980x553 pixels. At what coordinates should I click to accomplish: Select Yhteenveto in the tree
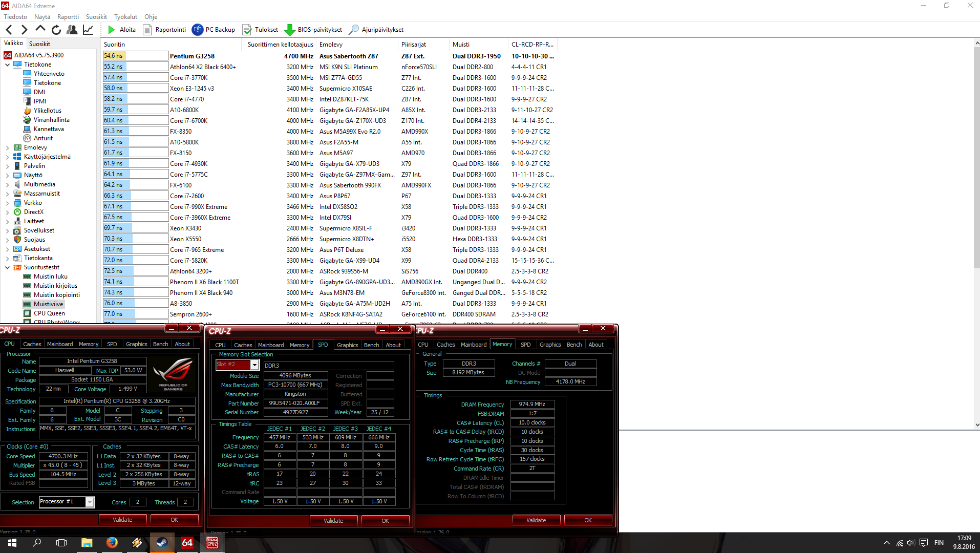coord(49,74)
